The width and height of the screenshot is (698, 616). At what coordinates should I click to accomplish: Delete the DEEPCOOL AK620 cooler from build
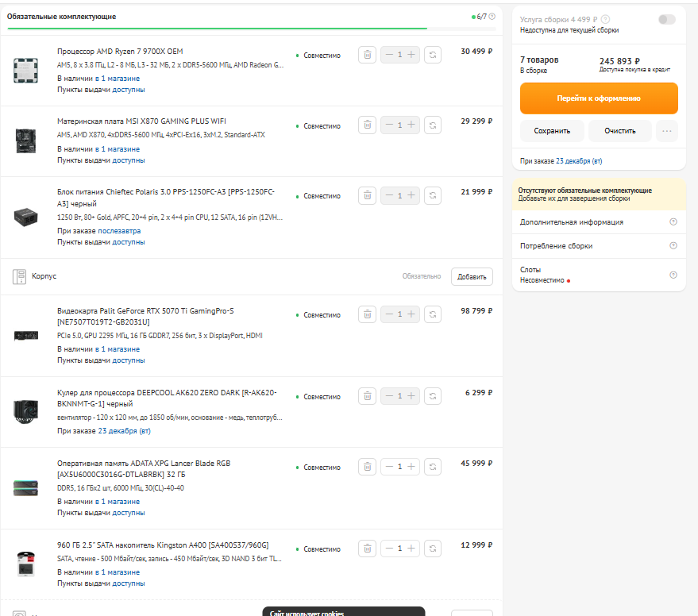(367, 396)
